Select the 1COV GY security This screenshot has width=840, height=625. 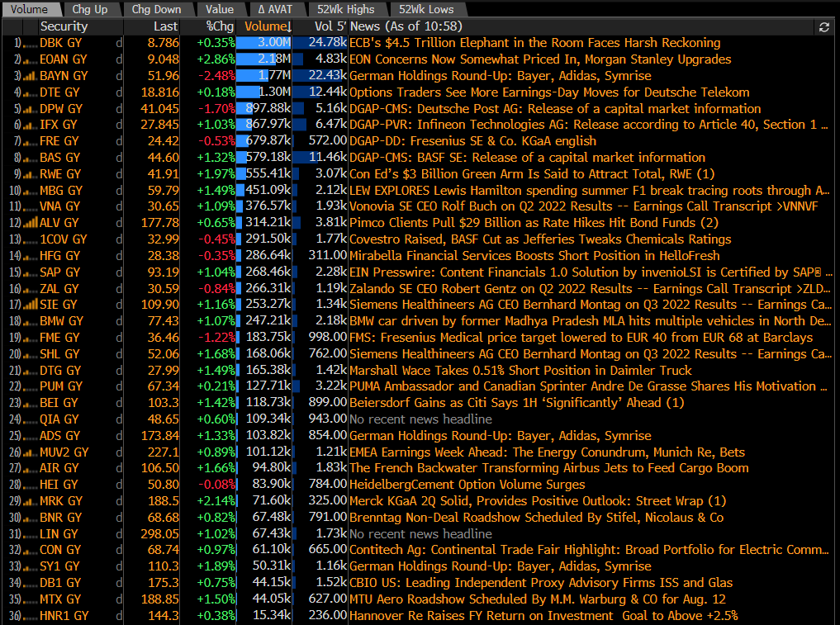(x=64, y=239)
